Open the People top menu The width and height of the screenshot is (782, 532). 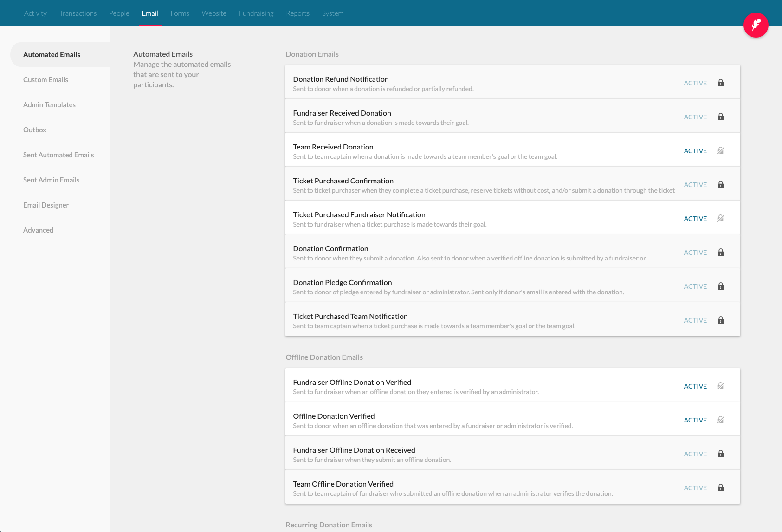(119, 13)
